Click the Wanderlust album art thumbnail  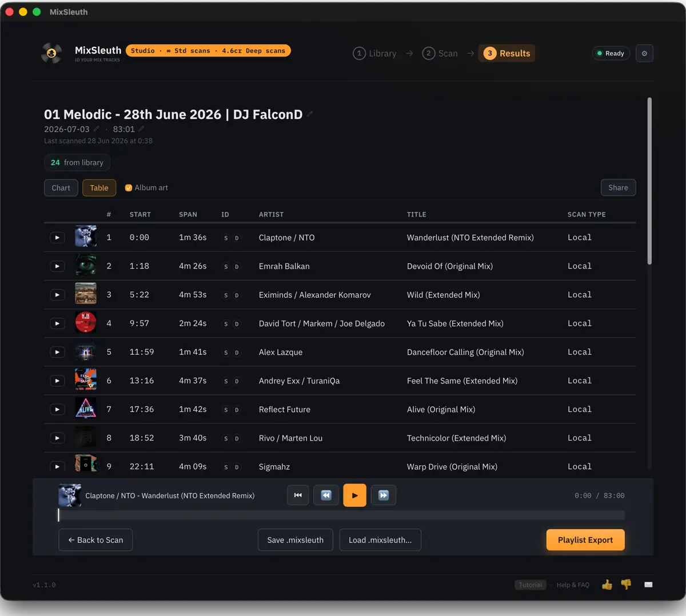tap(86, 237)
